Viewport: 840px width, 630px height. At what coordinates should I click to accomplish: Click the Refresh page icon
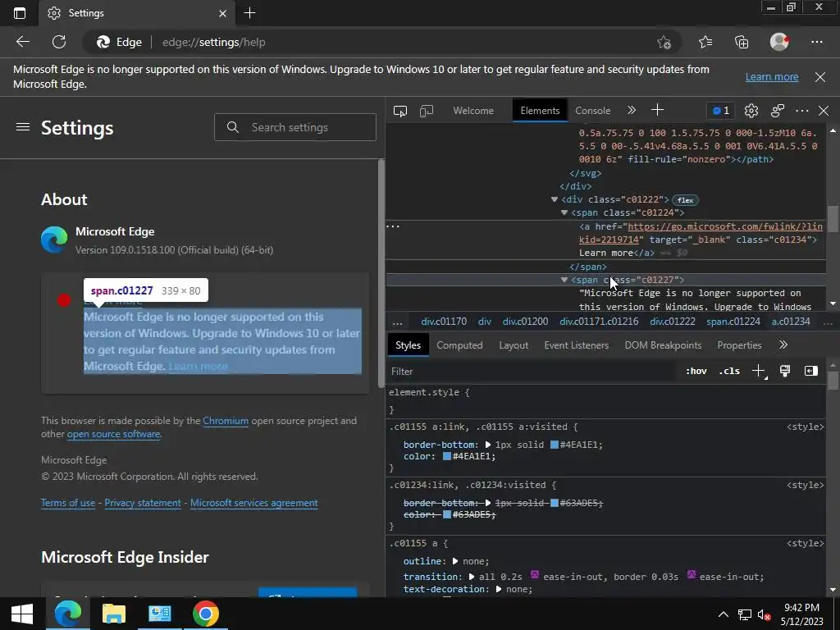coord(59,42)
